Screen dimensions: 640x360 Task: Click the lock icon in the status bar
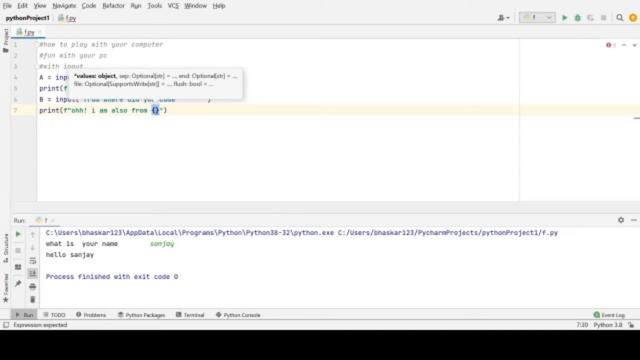click(631, 325)
